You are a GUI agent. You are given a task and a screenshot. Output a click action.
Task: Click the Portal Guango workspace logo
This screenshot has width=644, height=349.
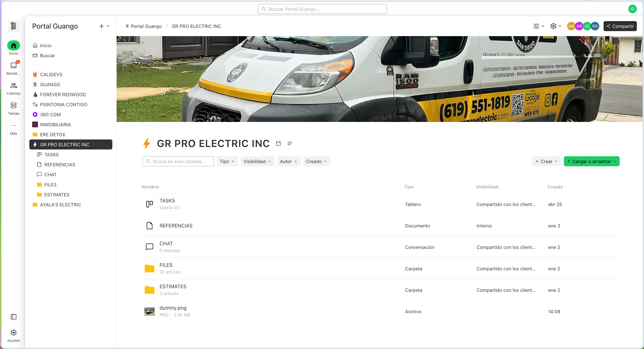point(14,26)
